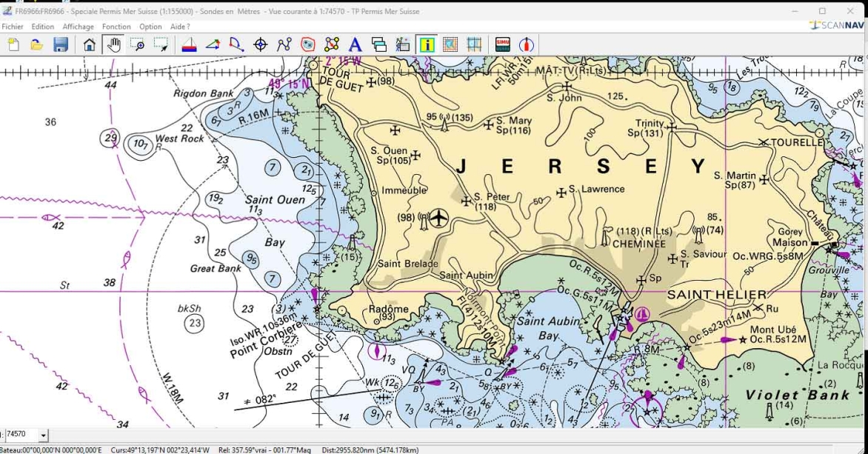Screen dimensions: 868x454
Task: Click the red zone area icon
Action: (308, 45)
